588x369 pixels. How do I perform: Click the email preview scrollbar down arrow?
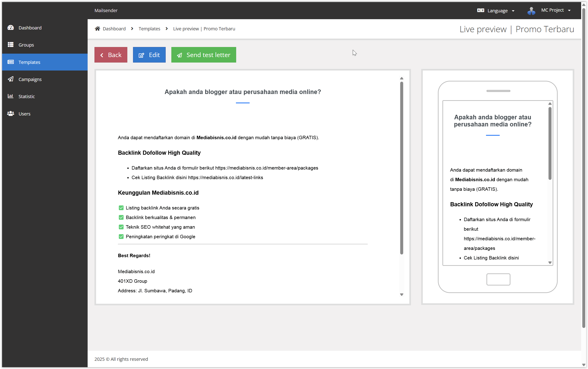click(402, 295)
